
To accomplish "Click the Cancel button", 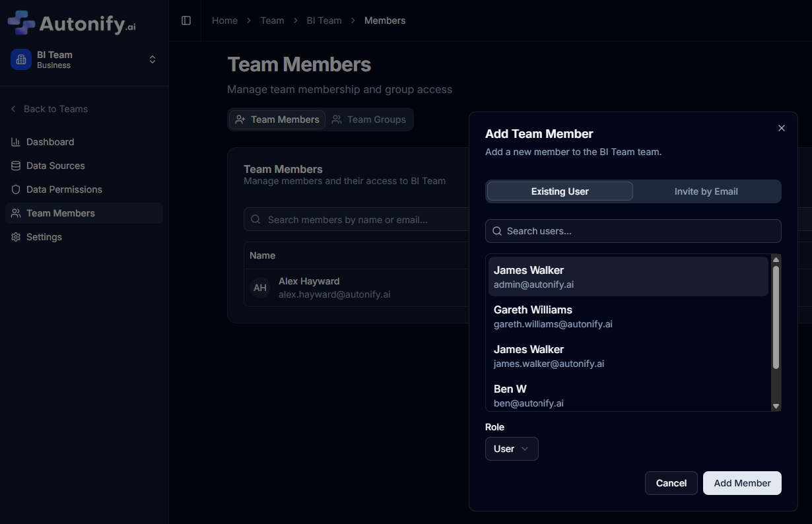I will tap(671, 483).
